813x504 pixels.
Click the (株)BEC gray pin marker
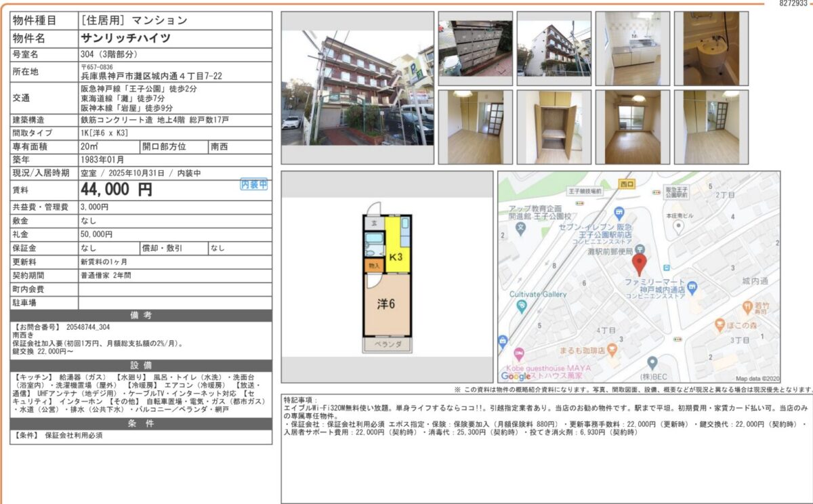click(x=652, y=362)
